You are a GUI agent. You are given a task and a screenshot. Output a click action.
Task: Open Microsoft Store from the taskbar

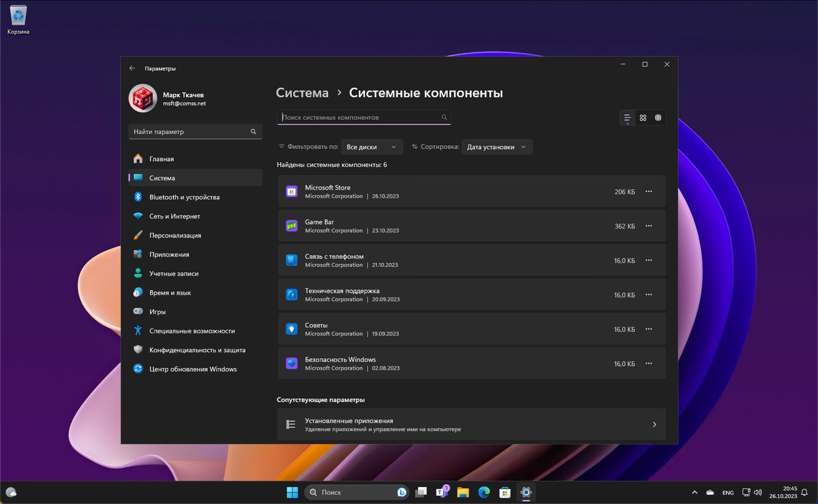505,493
